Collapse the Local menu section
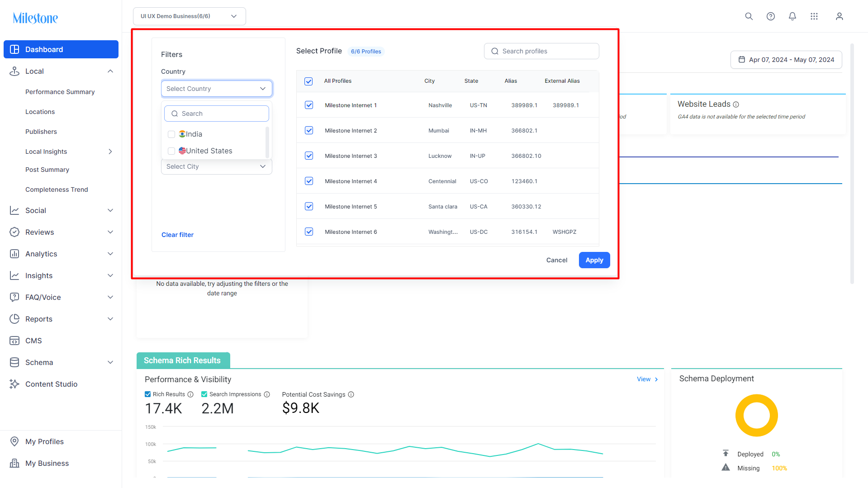This screenshot has width=868, height=488. pos(110,71)
